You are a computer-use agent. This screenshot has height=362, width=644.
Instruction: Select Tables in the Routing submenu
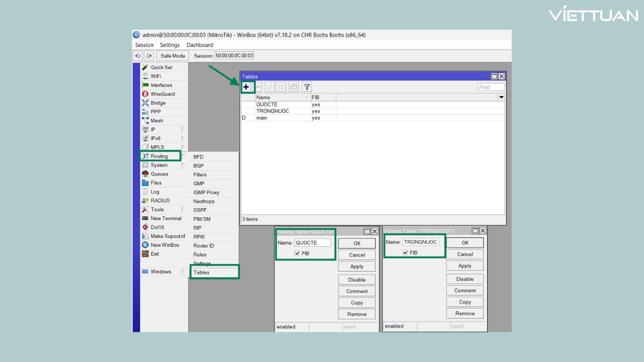coord(201,273)
